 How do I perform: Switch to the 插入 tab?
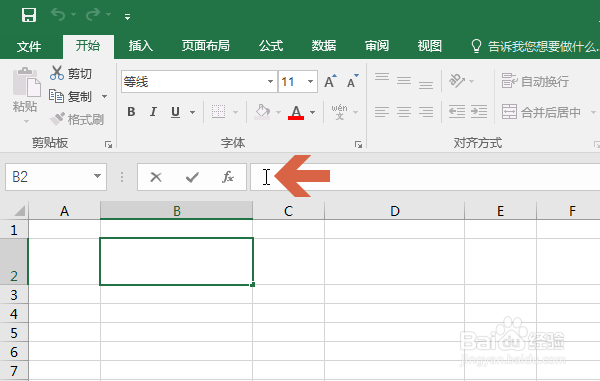(140, 46)
